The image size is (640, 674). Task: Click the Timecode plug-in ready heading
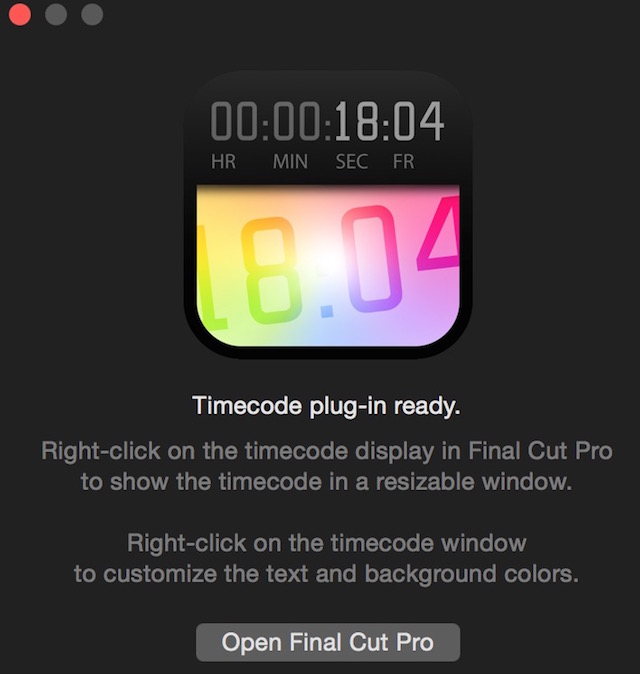(326, 406)
